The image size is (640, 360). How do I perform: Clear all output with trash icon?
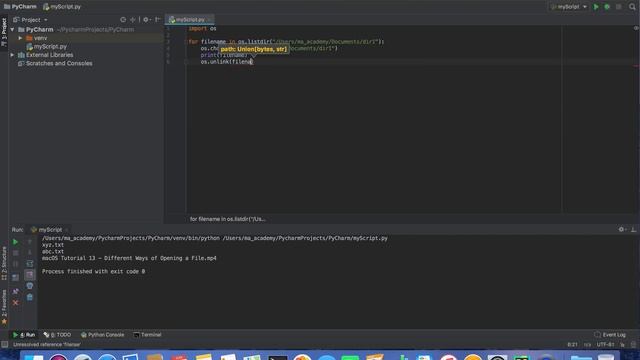point(30,297)
